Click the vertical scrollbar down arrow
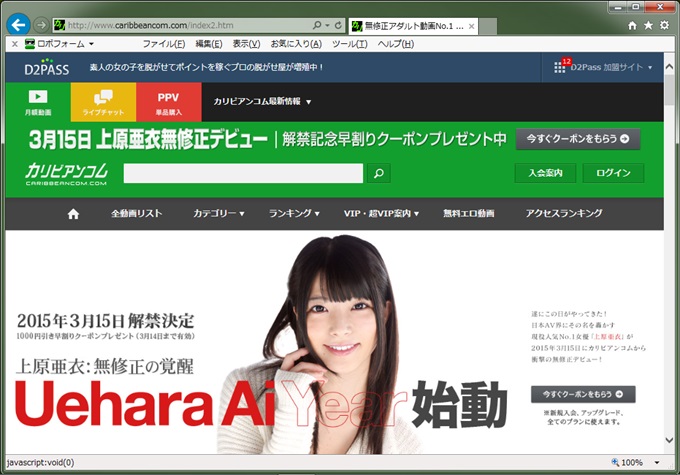Screen dimensions: 680x475 [x=669, y=439]
